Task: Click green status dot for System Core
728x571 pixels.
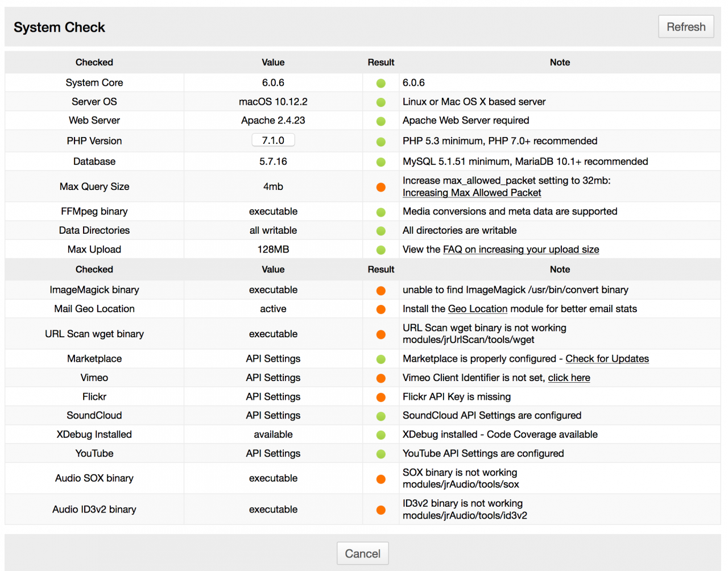Action: point(381,83)
